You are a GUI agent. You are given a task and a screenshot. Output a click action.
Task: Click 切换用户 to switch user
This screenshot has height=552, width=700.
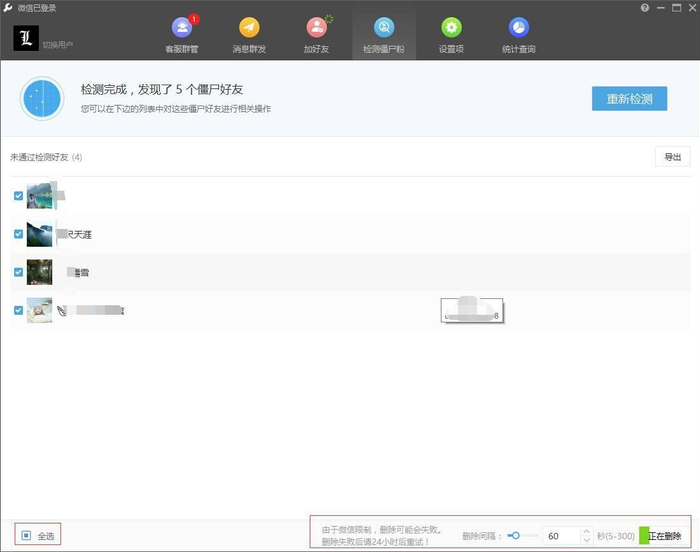coord(58,45)
